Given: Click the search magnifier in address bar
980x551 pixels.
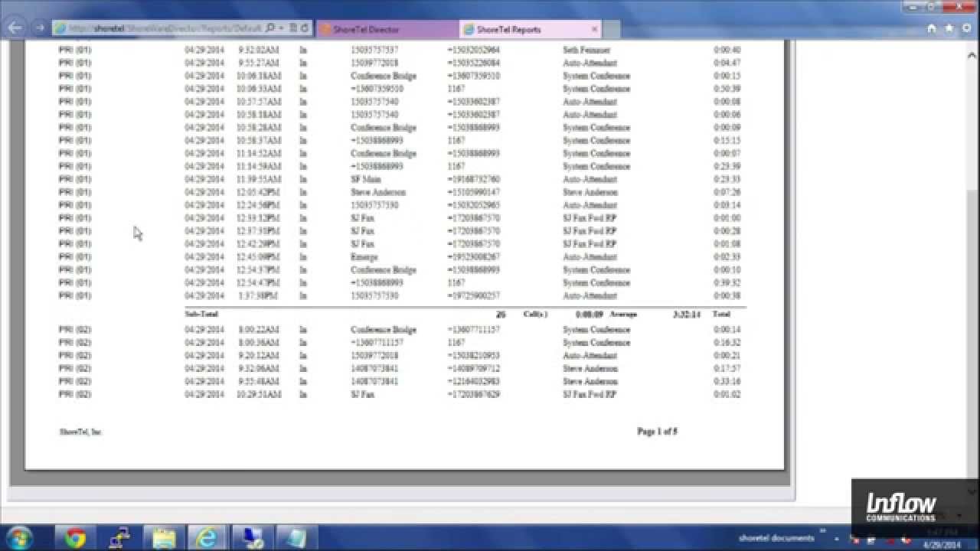Looking at the screenshot, I should [269, 28].
